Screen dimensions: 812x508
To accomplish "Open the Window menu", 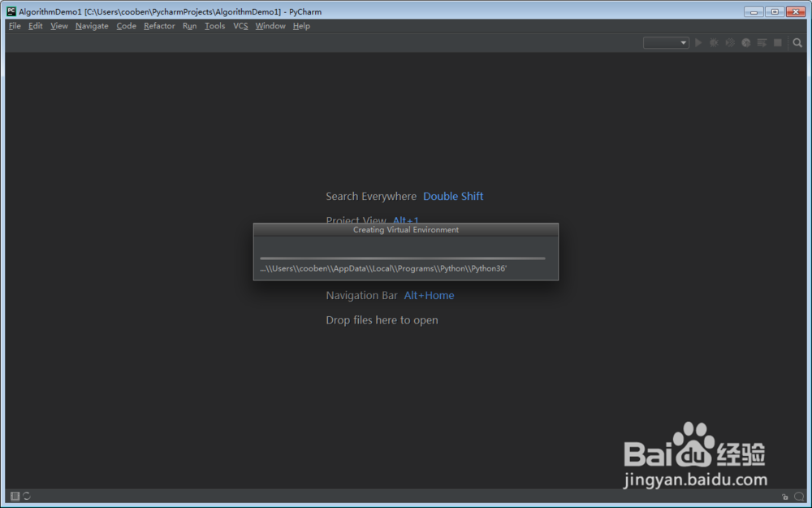I will click(270, 26).
